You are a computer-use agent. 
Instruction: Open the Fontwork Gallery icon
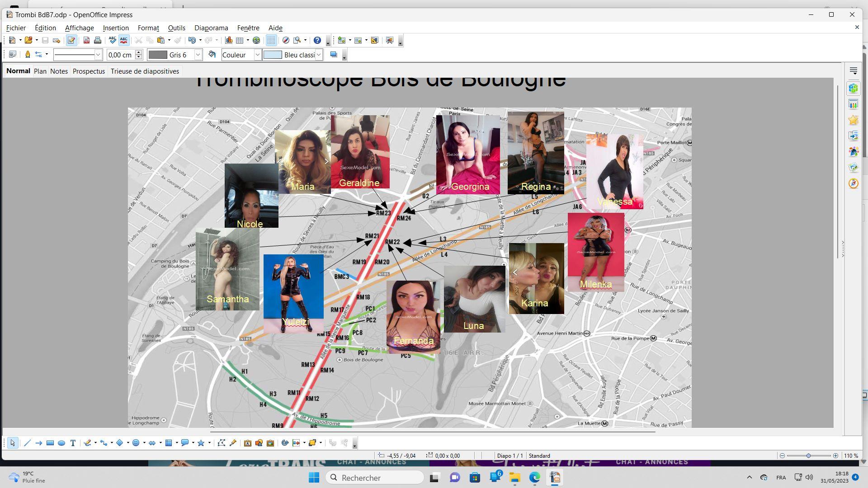pos(248,443)
